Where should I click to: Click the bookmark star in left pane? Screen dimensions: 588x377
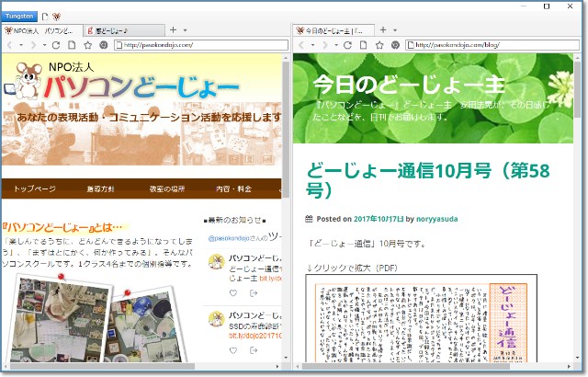88,44
